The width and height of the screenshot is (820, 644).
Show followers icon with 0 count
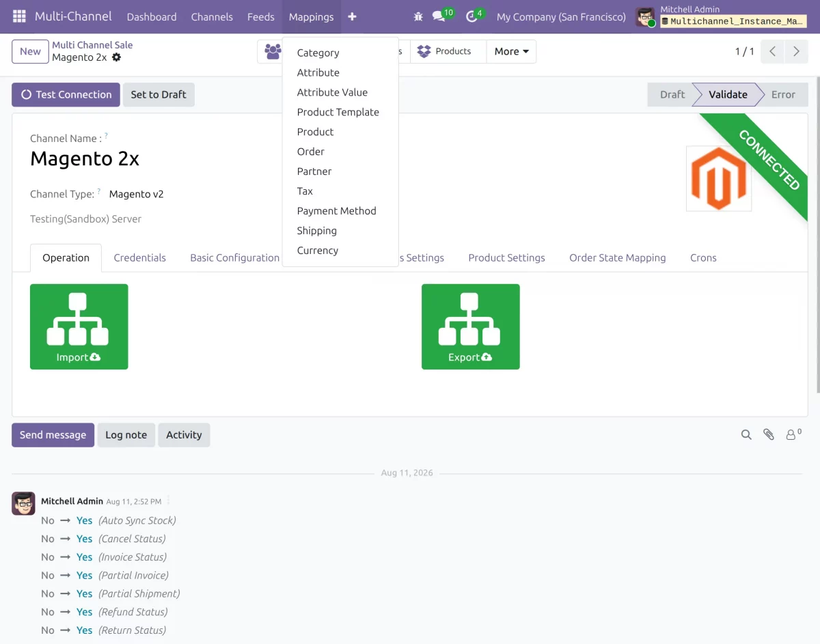coord(793,434)
